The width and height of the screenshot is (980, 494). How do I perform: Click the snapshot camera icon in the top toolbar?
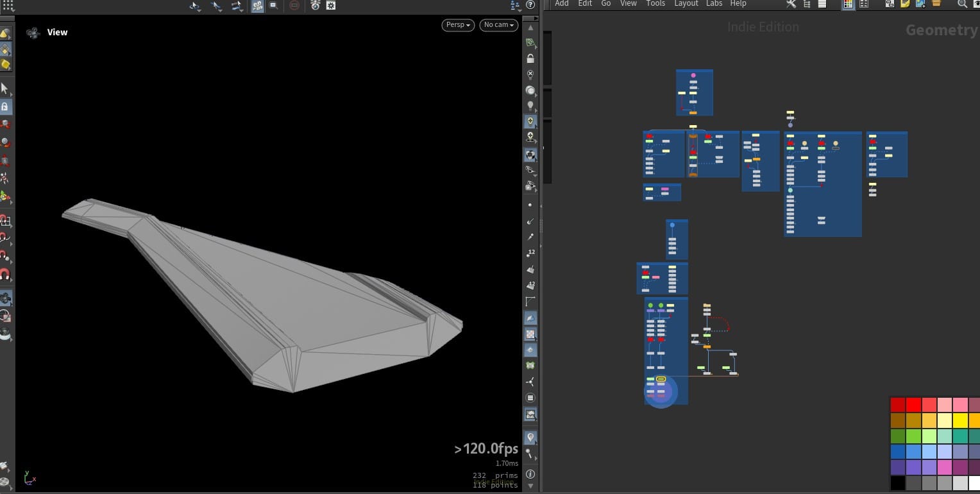coord(273,6)
